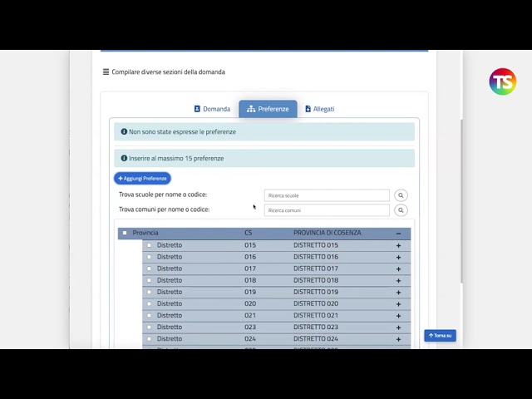
Task: Expand Distretto 016 with the plus sign
Action: (x=398, y=257)
